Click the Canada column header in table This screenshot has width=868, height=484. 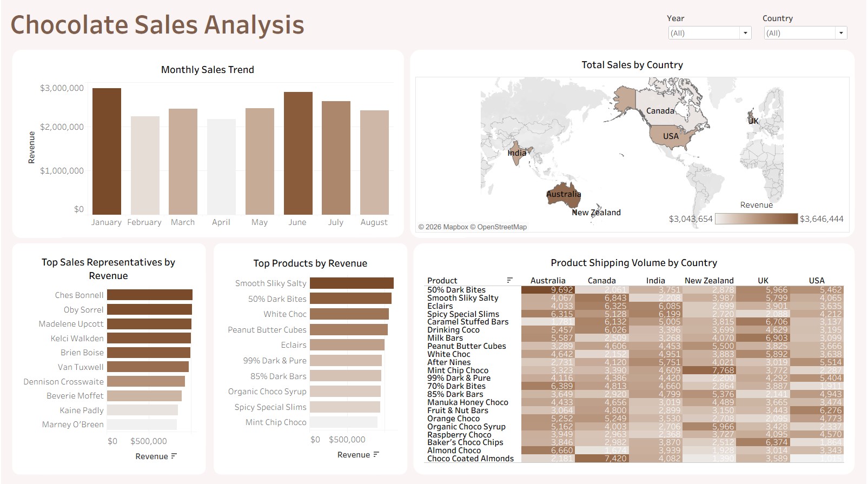(601, 281)
